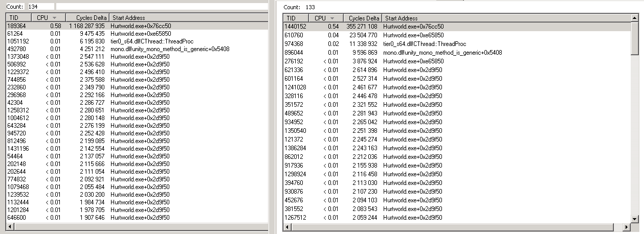Select thread 1258312 row

(138, 110)
